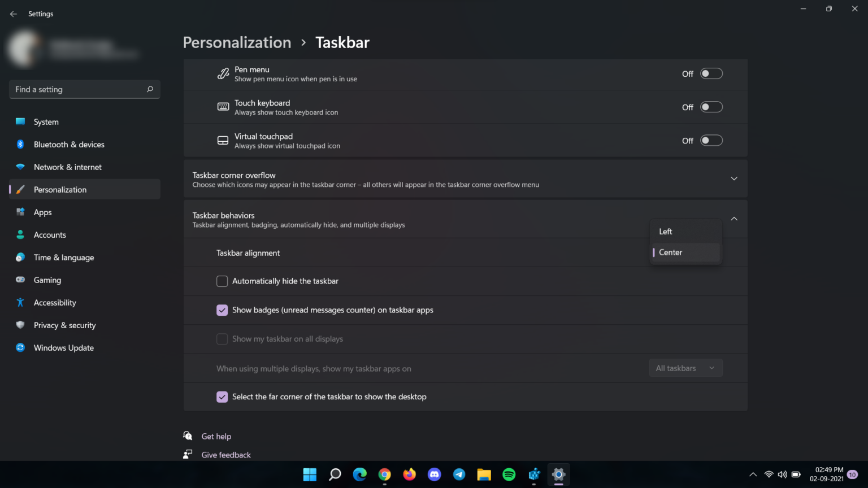
Task: Uncheck Show badges on taskbar apps
Action: coord(222,310)
